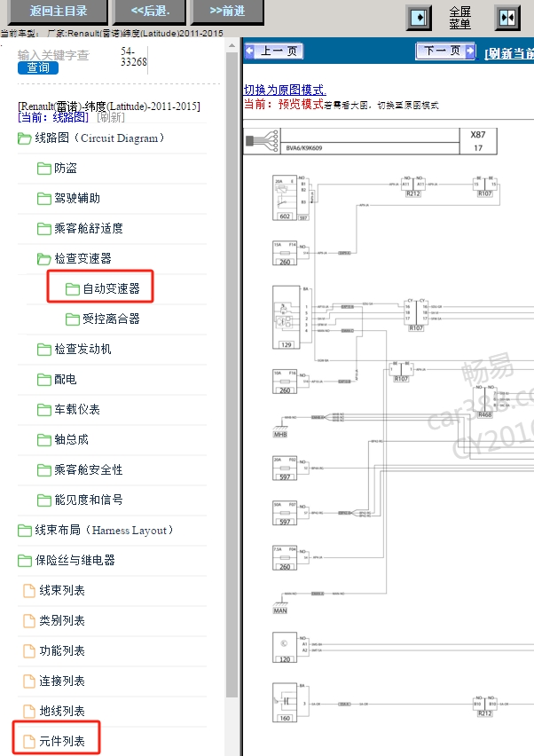Click the folder icon beside 保险丝与继电器
Viewport: 534px width, 756px height.
(25, 560)
